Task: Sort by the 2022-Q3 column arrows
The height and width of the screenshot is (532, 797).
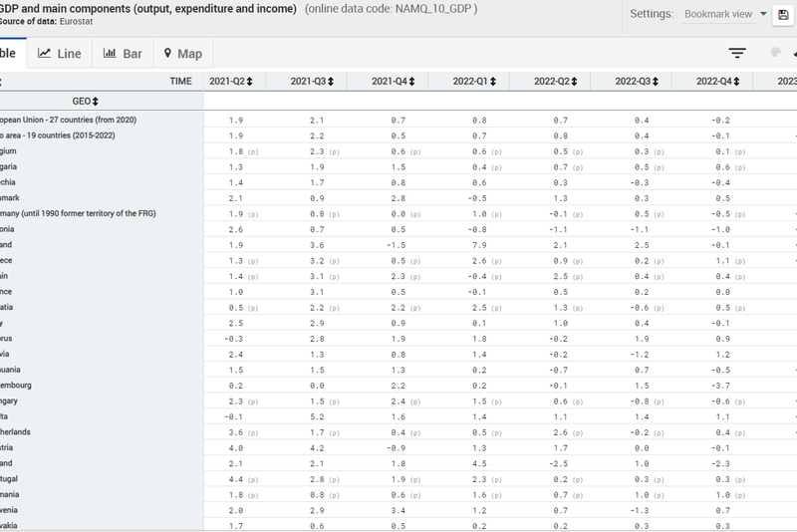Action: coord(654,82)
